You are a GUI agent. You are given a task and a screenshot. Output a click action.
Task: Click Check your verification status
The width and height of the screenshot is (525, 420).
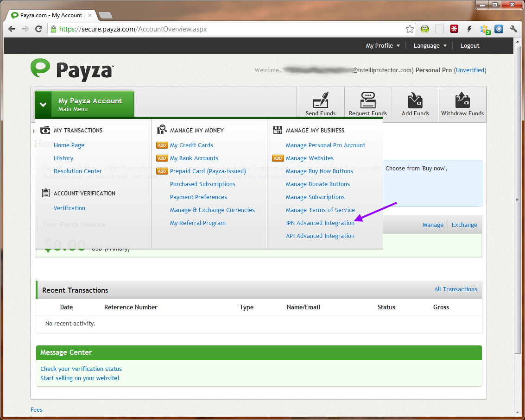click(x=81, y=369)
